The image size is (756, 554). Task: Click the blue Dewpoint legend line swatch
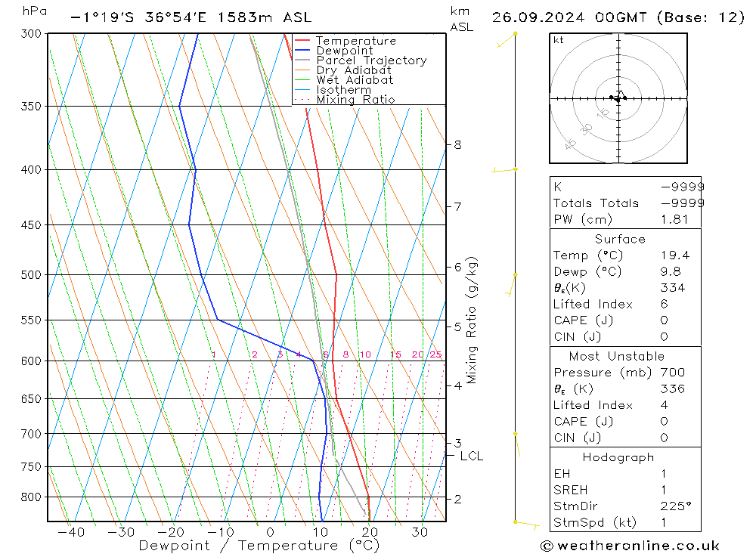coord(302,50)
